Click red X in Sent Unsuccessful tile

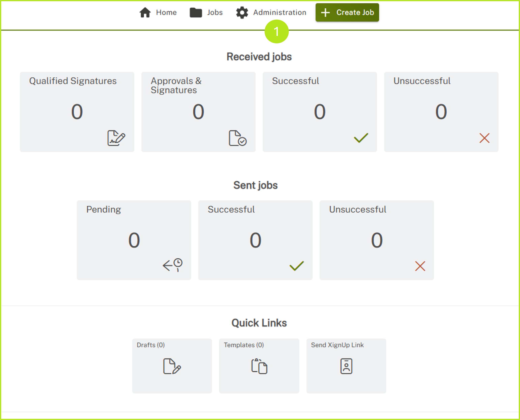[x=420, y=266]
